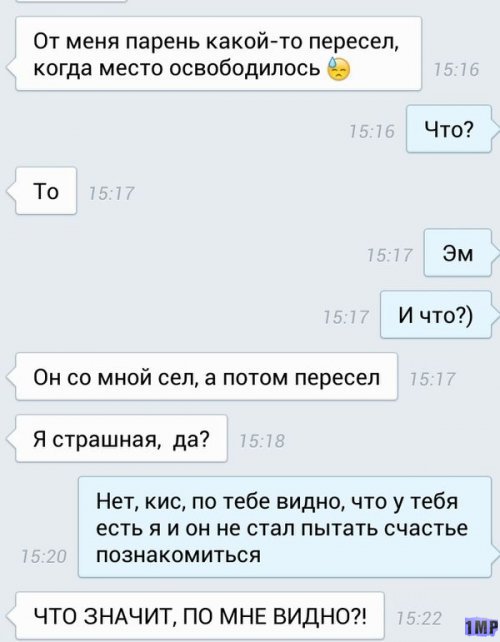500x642 pixels.
Task: Click the 15:16 timestamp beside first message
Action: tap(456, 70)
